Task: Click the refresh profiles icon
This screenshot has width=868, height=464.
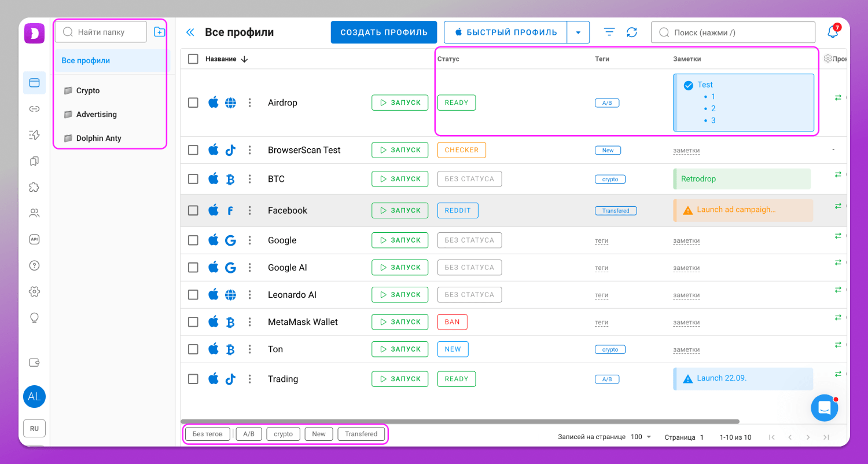Action: (632, 32)
